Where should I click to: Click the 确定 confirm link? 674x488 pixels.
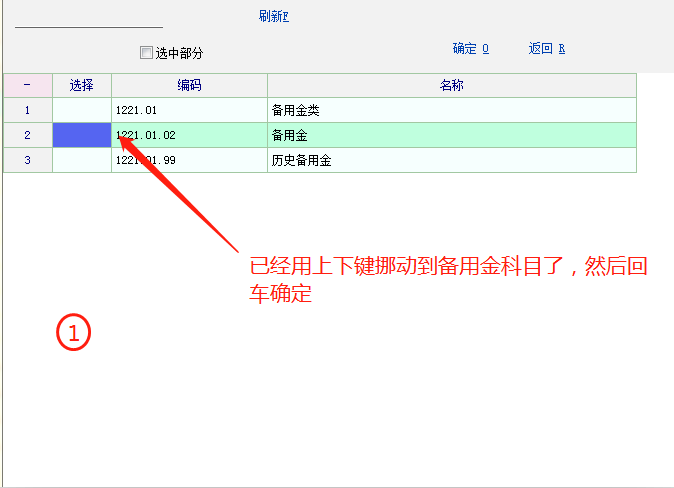point(470,48)
